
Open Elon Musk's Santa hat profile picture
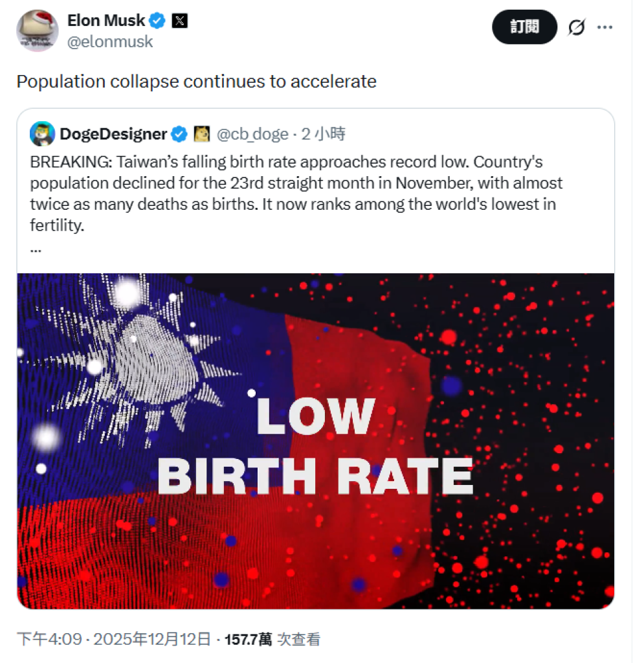tap(37, 30)
